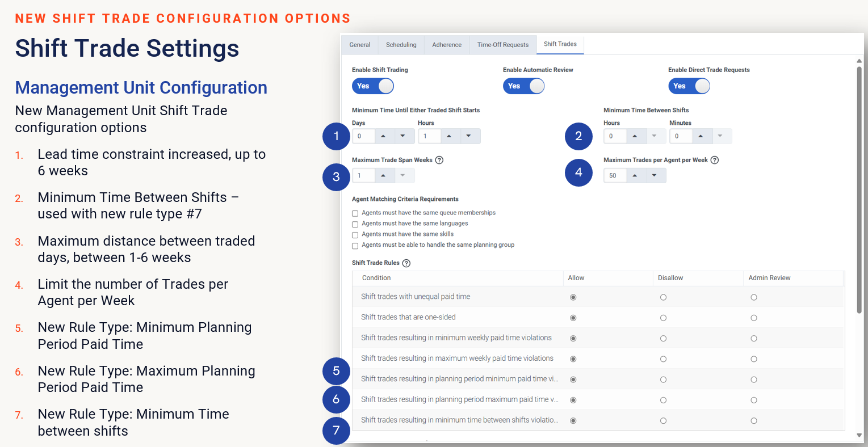Select Admin Review for unequal paid time trades

(754, 297)
